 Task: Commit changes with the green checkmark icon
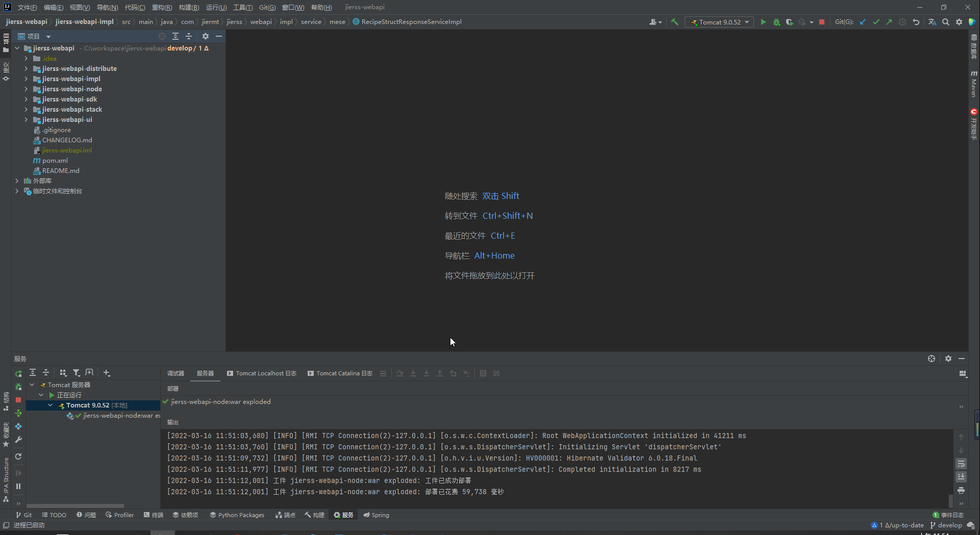[x=876, y=22]
